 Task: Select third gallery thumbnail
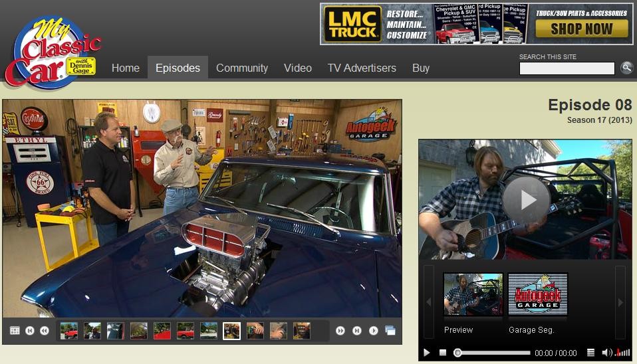coord(116,331)
